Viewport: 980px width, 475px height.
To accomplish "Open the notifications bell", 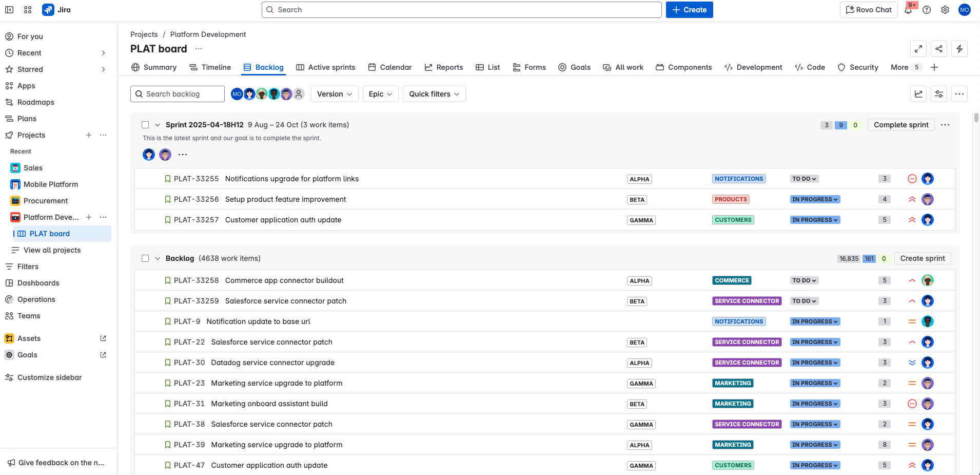I will pos(907,9).
